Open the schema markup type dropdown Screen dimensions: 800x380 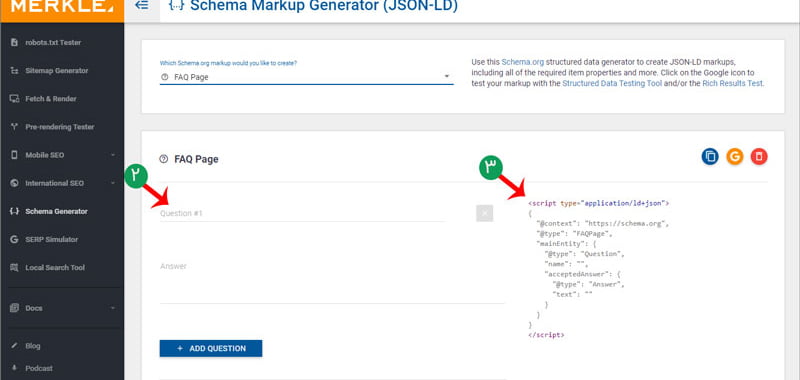307,77
